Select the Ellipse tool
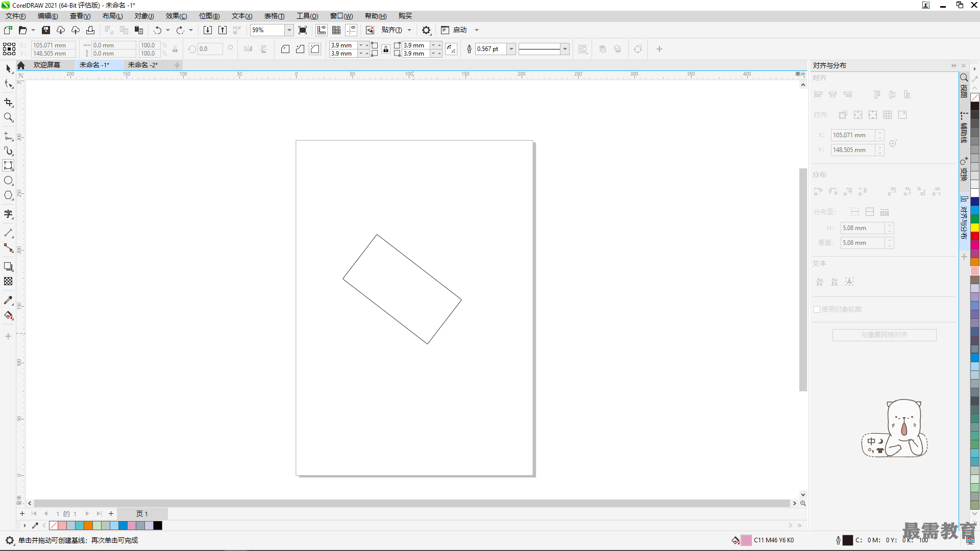This screenshot has width=980, height=551. (8, 181)
